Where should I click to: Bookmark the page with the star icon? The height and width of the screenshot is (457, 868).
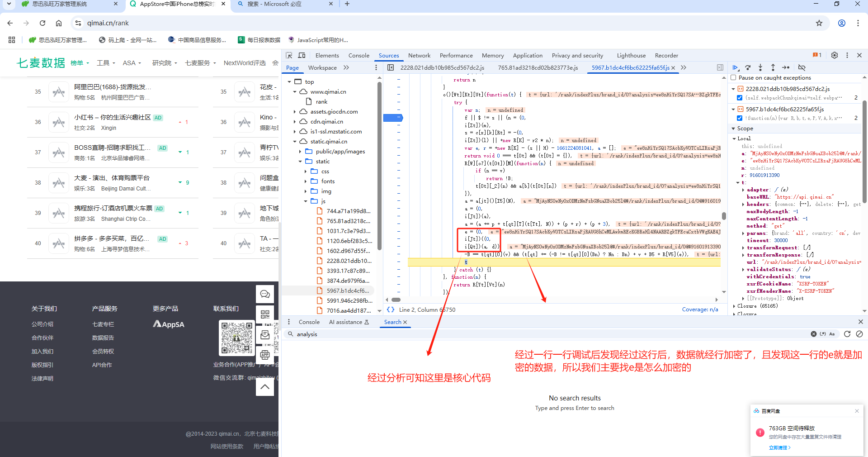coord(819,23)
